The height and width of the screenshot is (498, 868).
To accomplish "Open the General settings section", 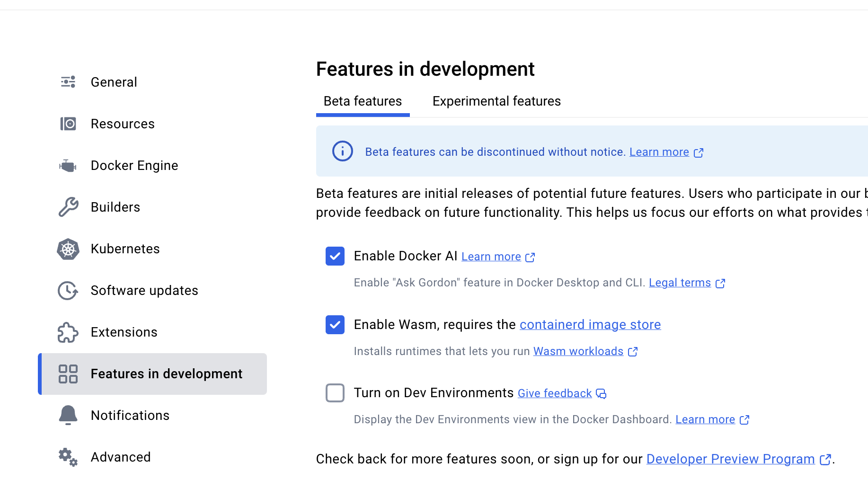I will tap(152, 82).
